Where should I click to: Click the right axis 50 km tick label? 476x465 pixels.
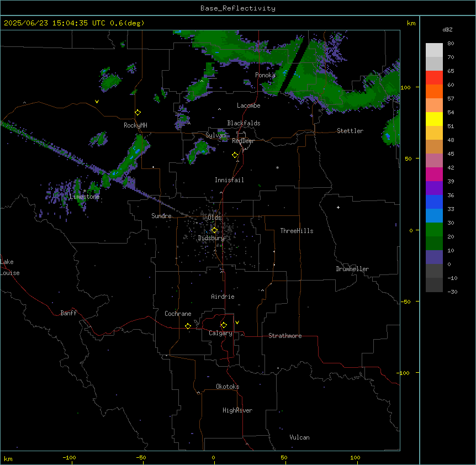[x=408, y=158]
